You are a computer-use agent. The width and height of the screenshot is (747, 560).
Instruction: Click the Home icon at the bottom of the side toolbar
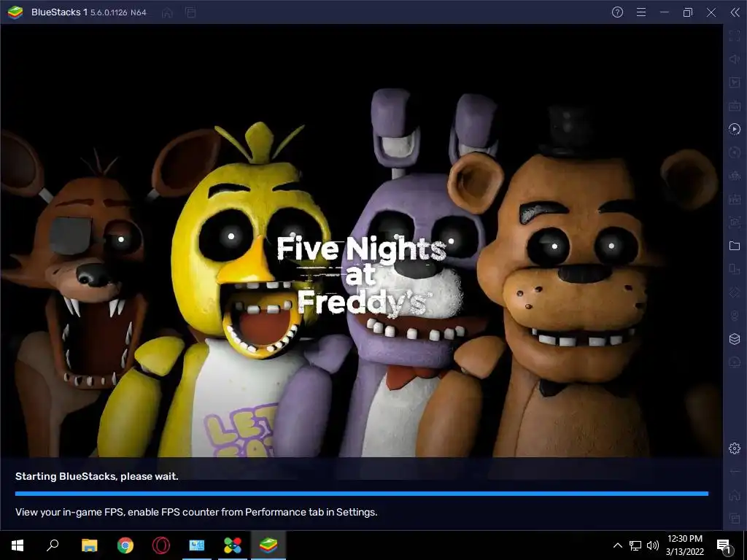(x=735, y=495)
